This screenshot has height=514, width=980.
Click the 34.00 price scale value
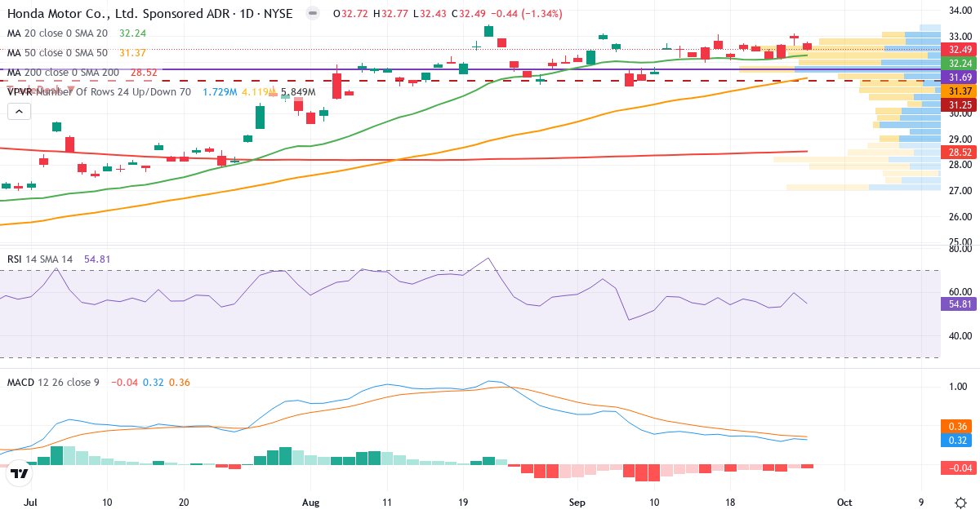[960, 10]
